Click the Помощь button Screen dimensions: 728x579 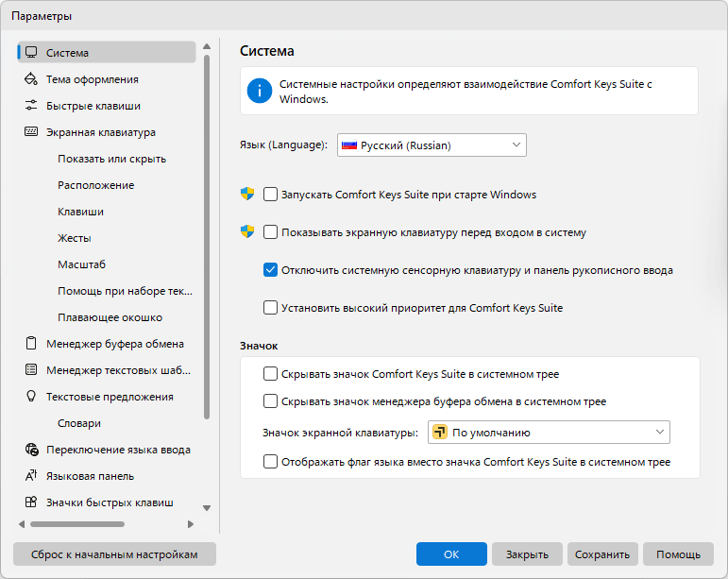[678, 553]
